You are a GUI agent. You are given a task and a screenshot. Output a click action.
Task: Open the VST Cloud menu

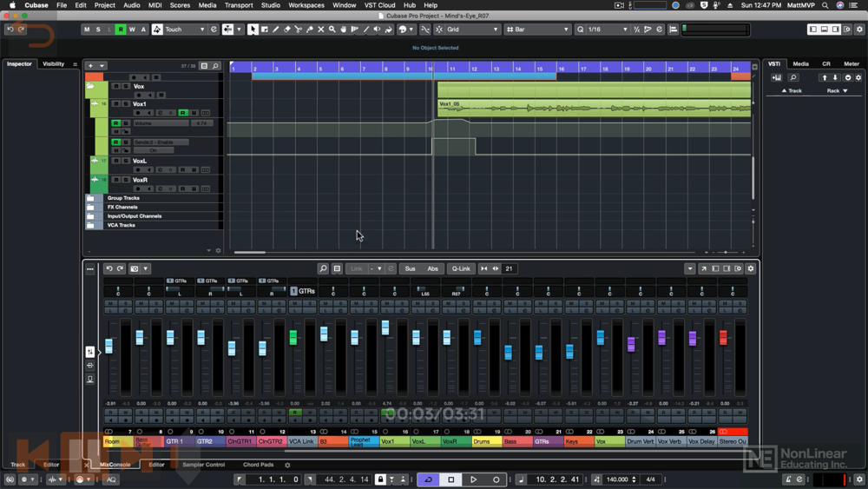(x=380, y=5)
